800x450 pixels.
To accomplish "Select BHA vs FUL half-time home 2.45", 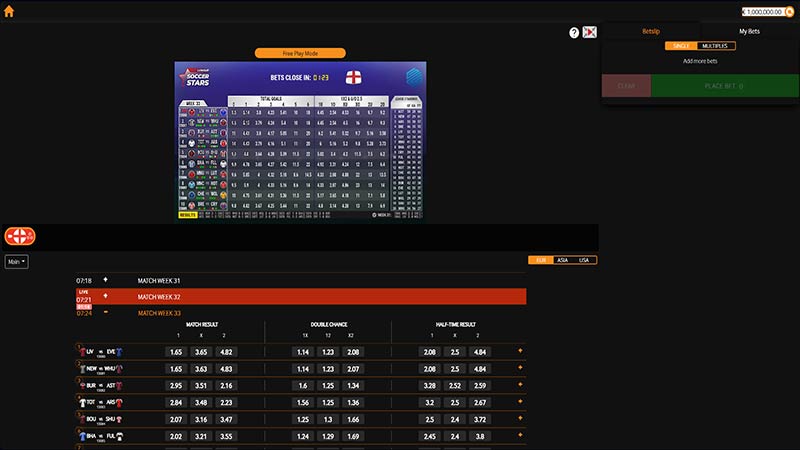I will [430, 436].
